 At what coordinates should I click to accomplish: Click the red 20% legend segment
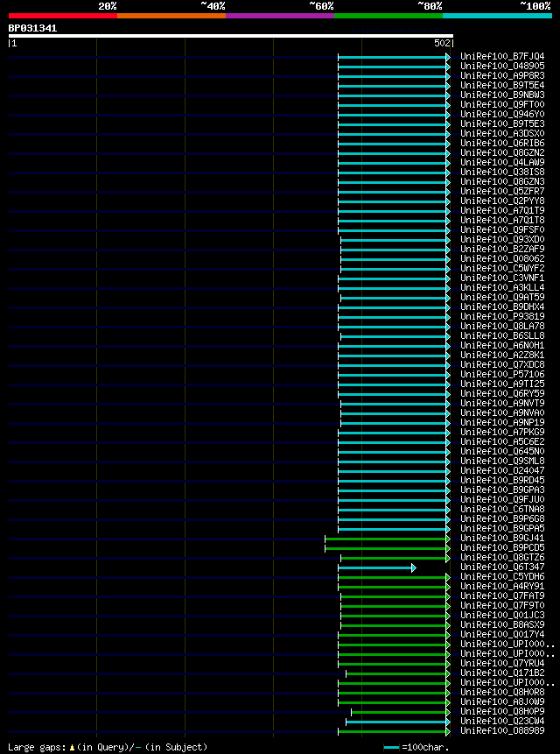[63, 16]
